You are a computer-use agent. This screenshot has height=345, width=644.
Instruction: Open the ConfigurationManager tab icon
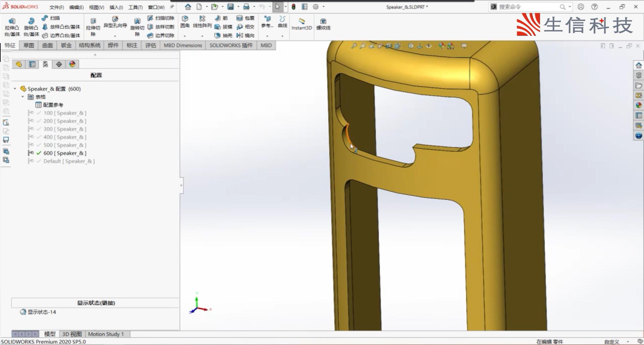pyautogui.click(x=45, y=64)
